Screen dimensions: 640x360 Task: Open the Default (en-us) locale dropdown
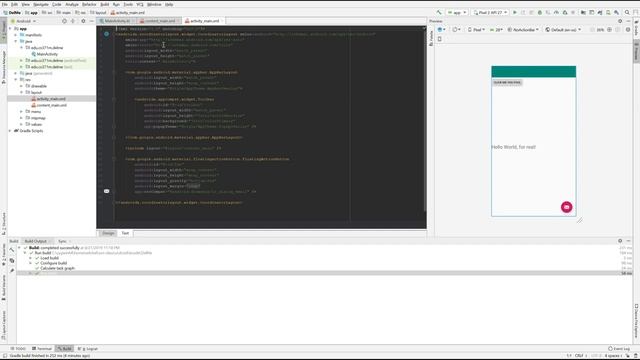tap(563, 30)
